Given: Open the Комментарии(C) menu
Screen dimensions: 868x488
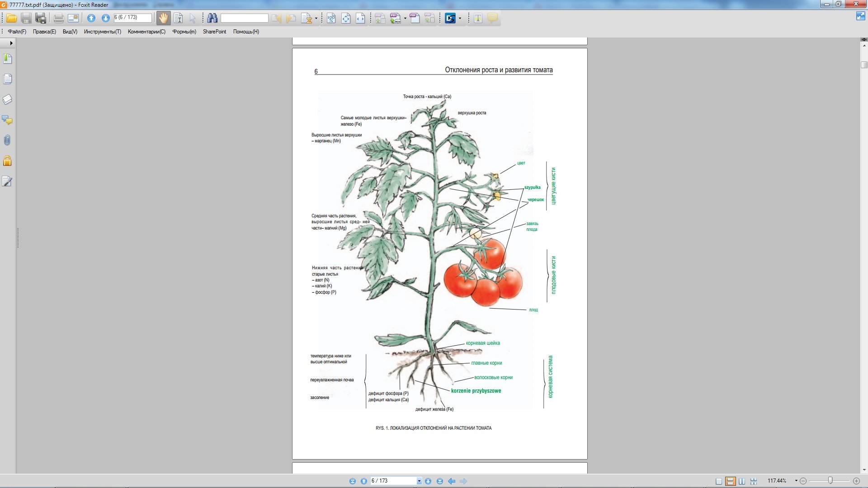Looking at the screenshot, I should 146,32.
